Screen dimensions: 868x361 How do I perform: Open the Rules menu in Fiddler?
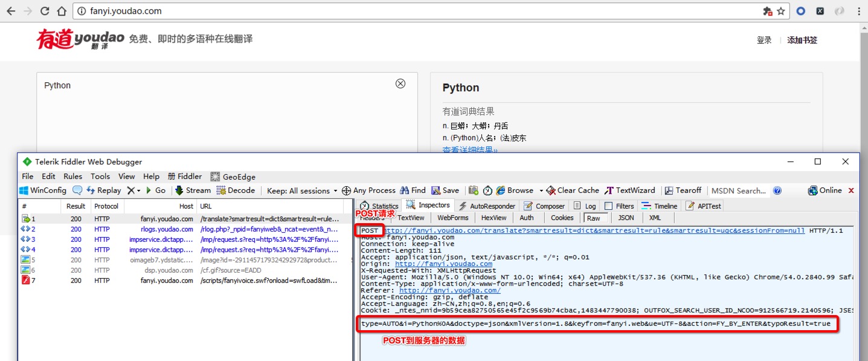click(x=72, y=176)
